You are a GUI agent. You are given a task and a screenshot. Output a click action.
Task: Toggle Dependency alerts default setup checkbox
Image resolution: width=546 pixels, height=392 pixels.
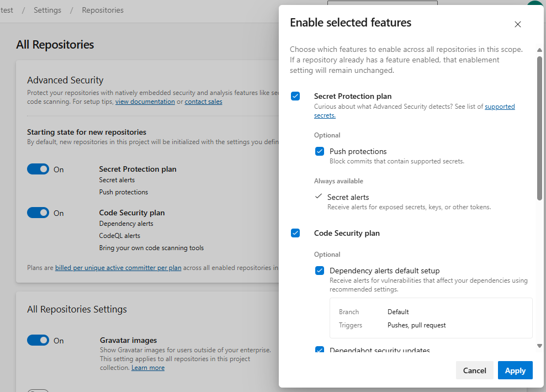320,271
